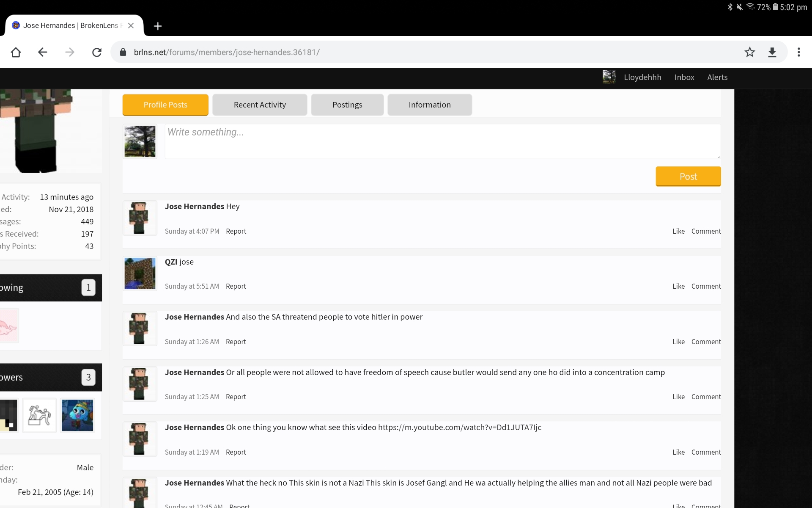Screen dimensions: 812x508
Task: Open QZI's avatar on the 'jose' post
Action: (x=140, y=273)
